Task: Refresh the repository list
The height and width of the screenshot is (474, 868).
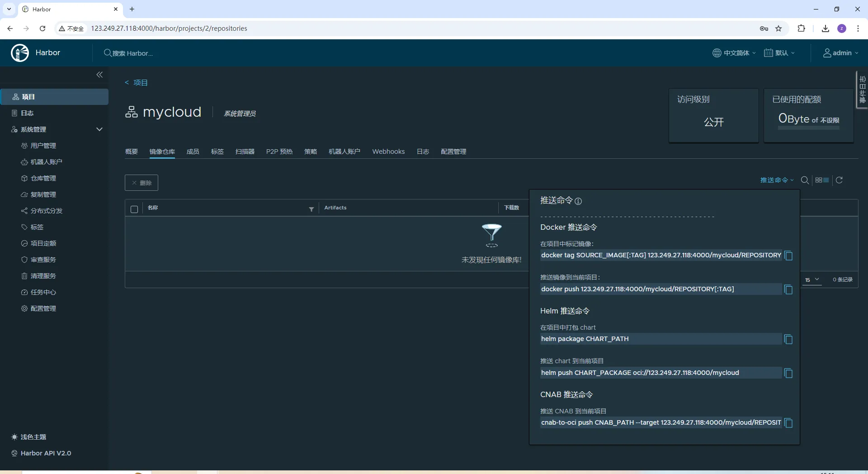Action: pyautogui.click(x=840, y=180)
